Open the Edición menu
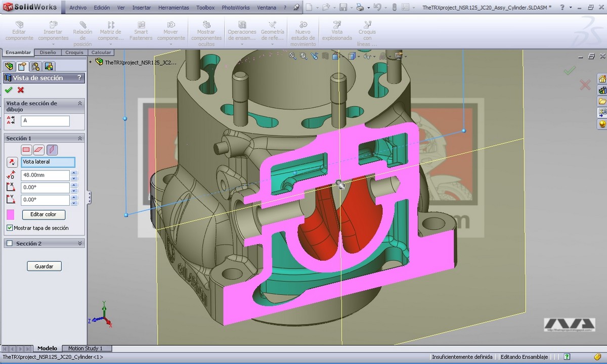The height and width of the screenshot is (364, 607). (x=102, y=8)
